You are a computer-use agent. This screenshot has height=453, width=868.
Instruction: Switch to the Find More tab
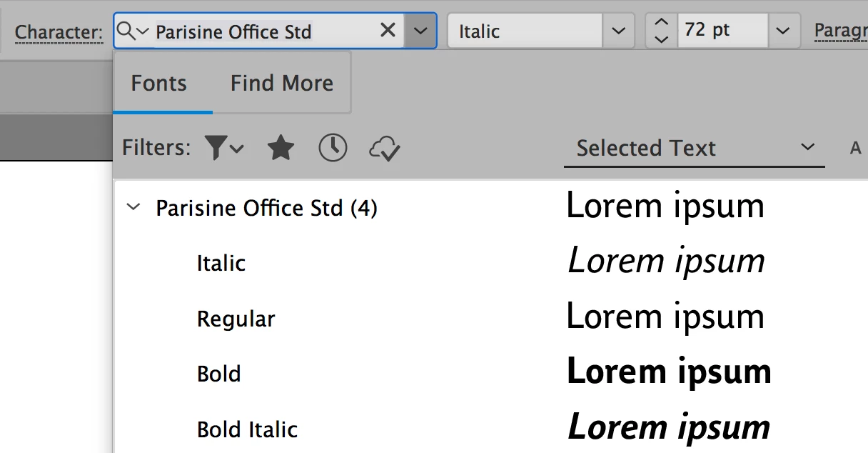(x=282, y=83)
